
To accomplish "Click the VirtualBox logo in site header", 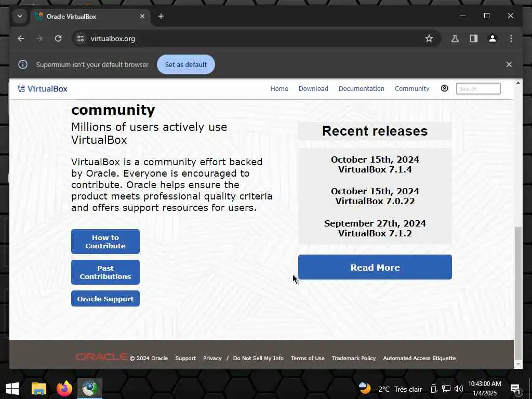I will [43, 89].
